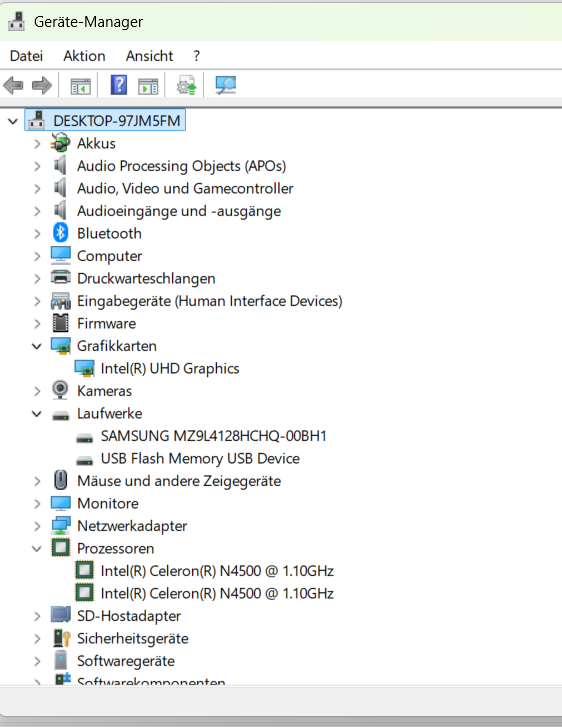Click the scan for hardware changes icon

click(226, 85)
